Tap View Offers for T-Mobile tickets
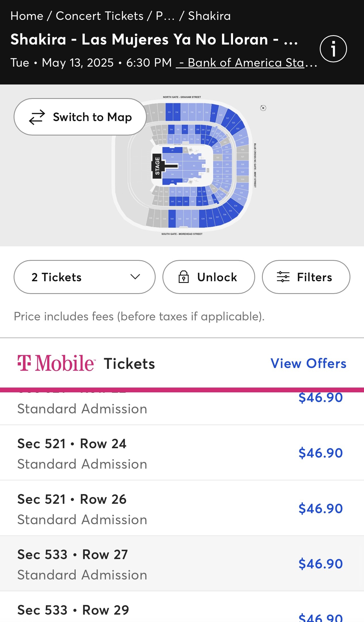This screenshot has width=364, height=622. 308,363
